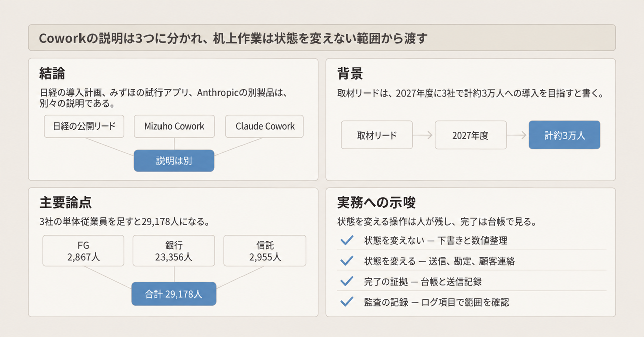Click the sentence 3社の単体従業員を足すと29,178人になる
644x337 pixels.
(x=124, y=222)
